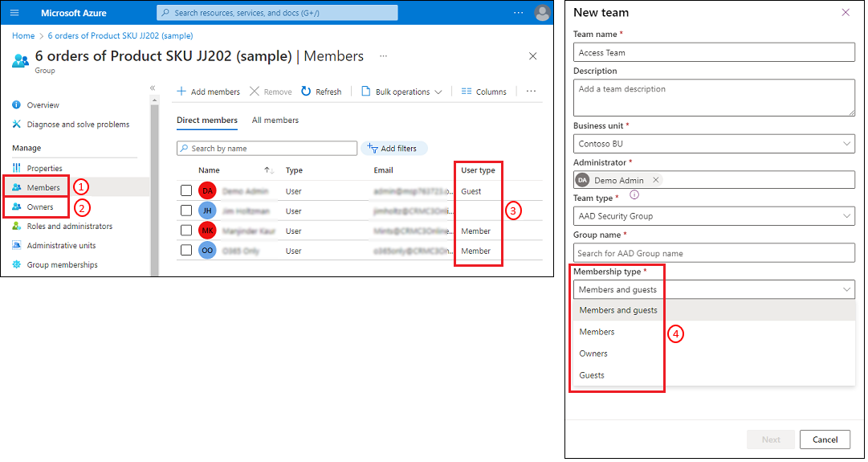Open the Membership type dropdown
This screenshot has height=462, width=868.
click(x=714, y=289)
